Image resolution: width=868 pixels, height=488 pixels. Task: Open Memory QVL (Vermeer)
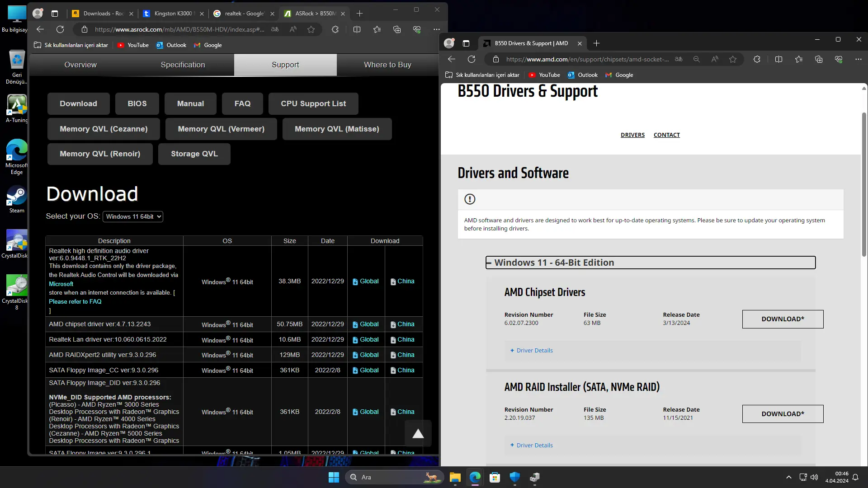[x=221, y=129]
